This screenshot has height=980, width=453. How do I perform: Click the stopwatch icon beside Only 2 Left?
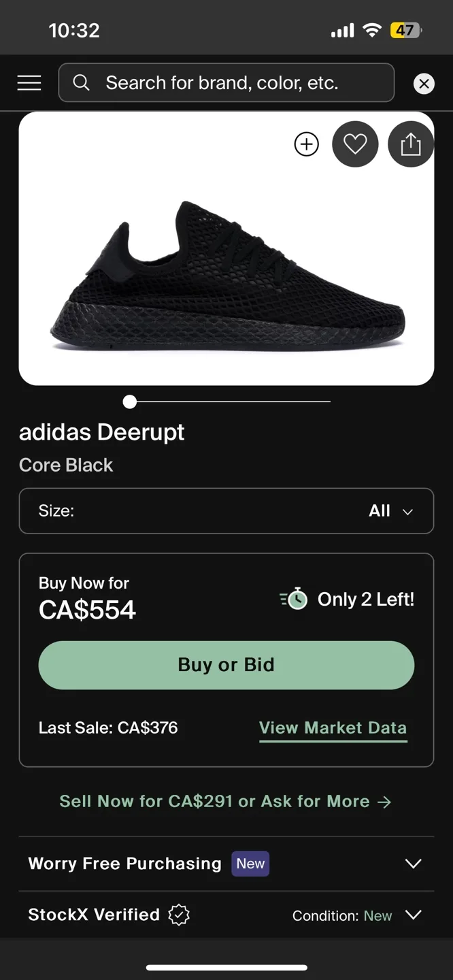(293, 599)
